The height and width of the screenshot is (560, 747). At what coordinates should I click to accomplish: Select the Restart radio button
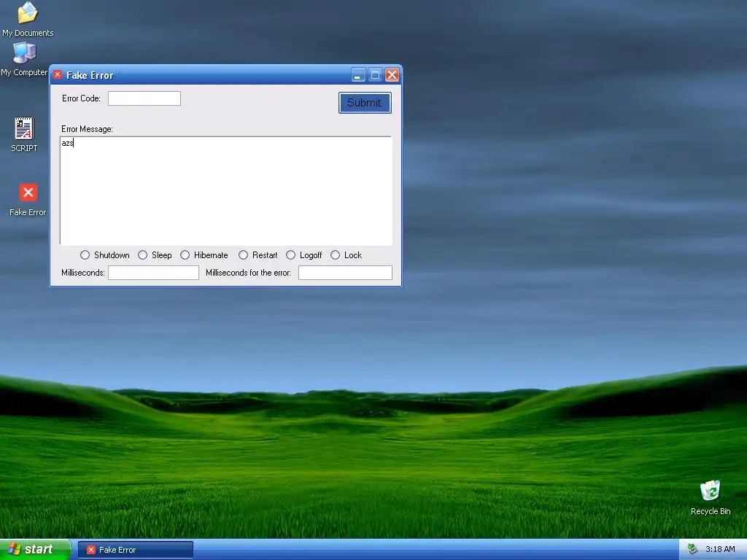tap(243, 255)
